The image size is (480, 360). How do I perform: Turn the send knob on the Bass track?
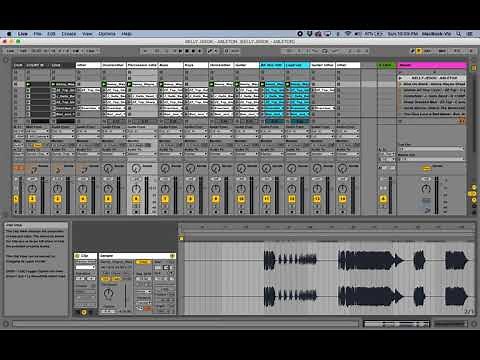tap(165, 169)
